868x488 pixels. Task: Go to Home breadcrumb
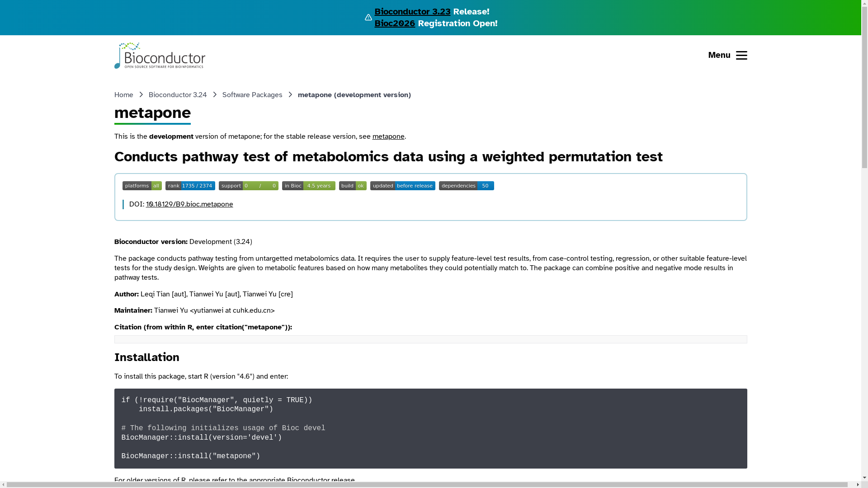[x=123, y=95]
